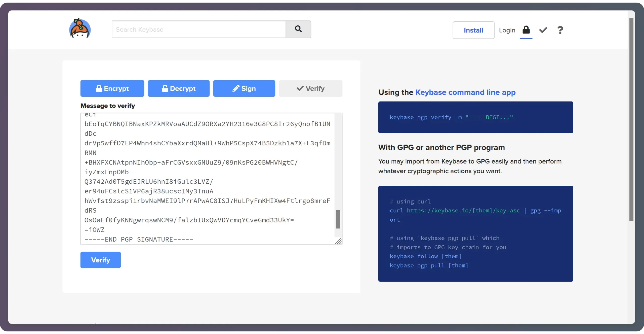Screen dimensions: 644x334
Task: Click the Install button
Action: pos(473,30)
